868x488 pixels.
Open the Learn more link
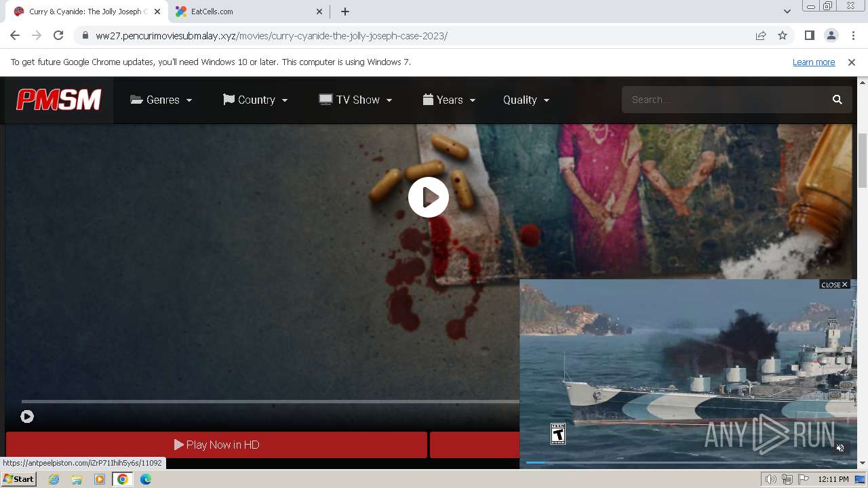(x=814, y=62)
